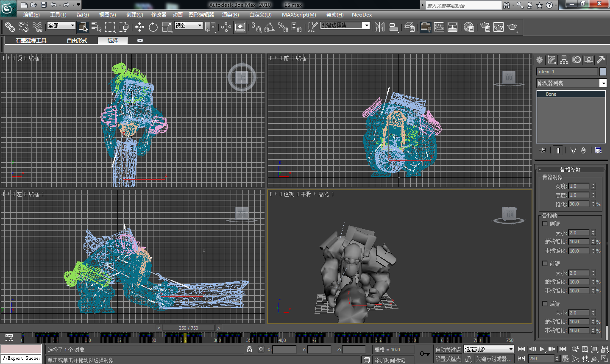Click the Configure Modifier Sets icon
Viewport: 610px width, 364px height.
[x=598, y=150]
